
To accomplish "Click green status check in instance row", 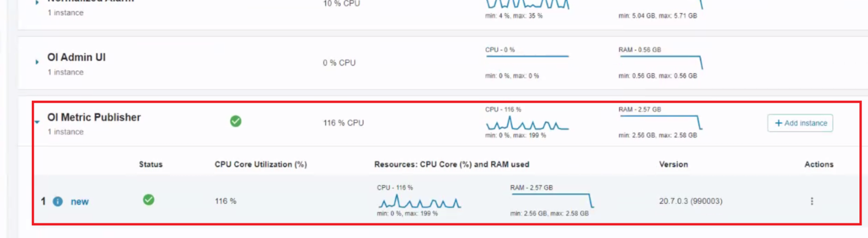I will coord(149,200).
